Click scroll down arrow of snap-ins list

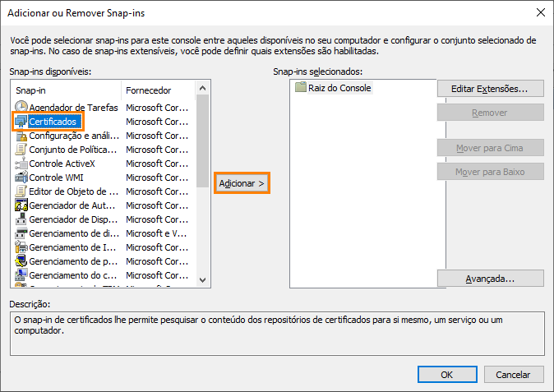202,280
